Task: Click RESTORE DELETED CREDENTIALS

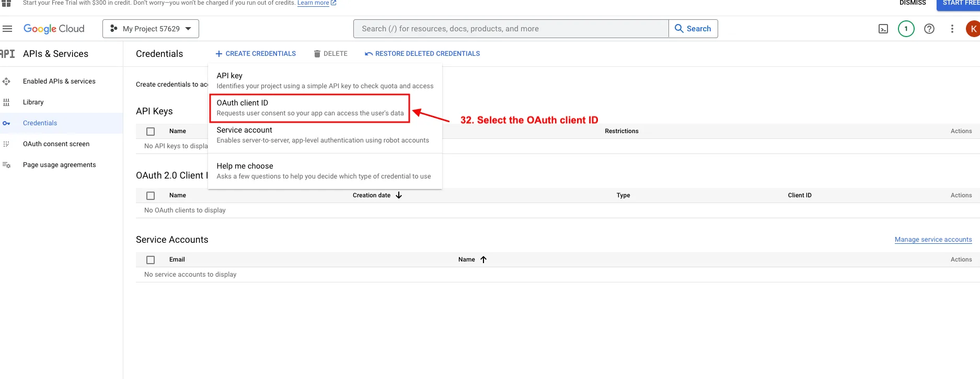Action: 422,54
